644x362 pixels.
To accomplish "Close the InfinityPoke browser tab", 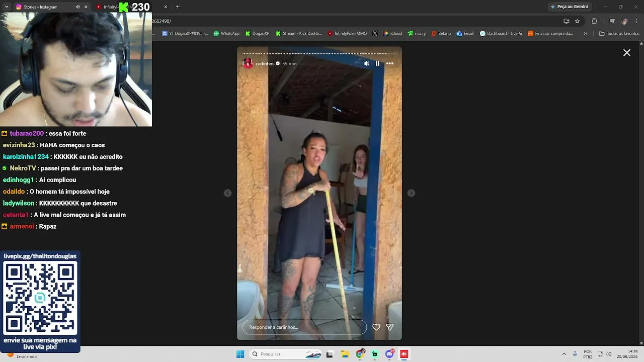I will (x=166, y=7).
